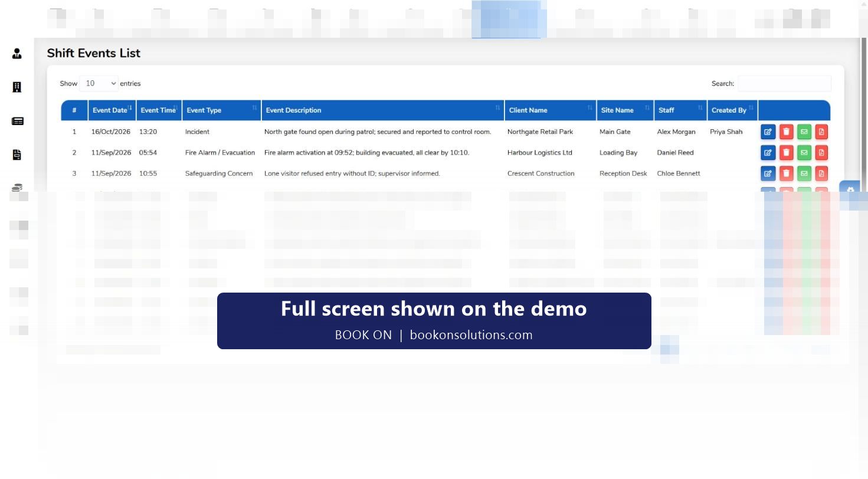
Task: Focus the Search input field
Action: click(784, 84)
